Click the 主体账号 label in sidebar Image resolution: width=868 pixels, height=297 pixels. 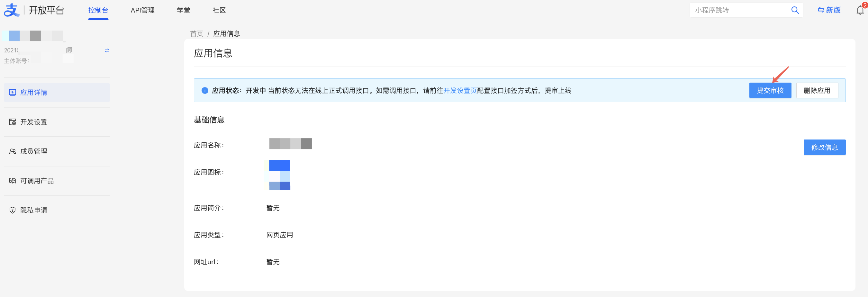click(16, 61)
